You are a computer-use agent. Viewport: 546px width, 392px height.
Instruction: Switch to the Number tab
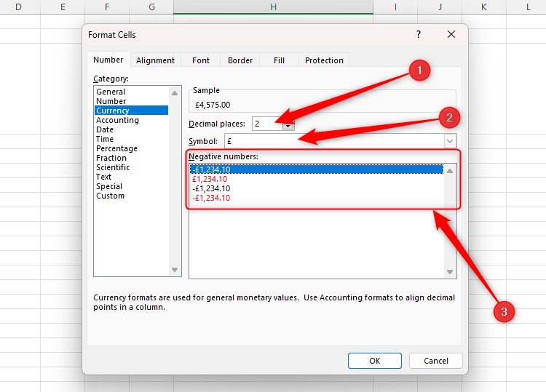coord(108,60)
